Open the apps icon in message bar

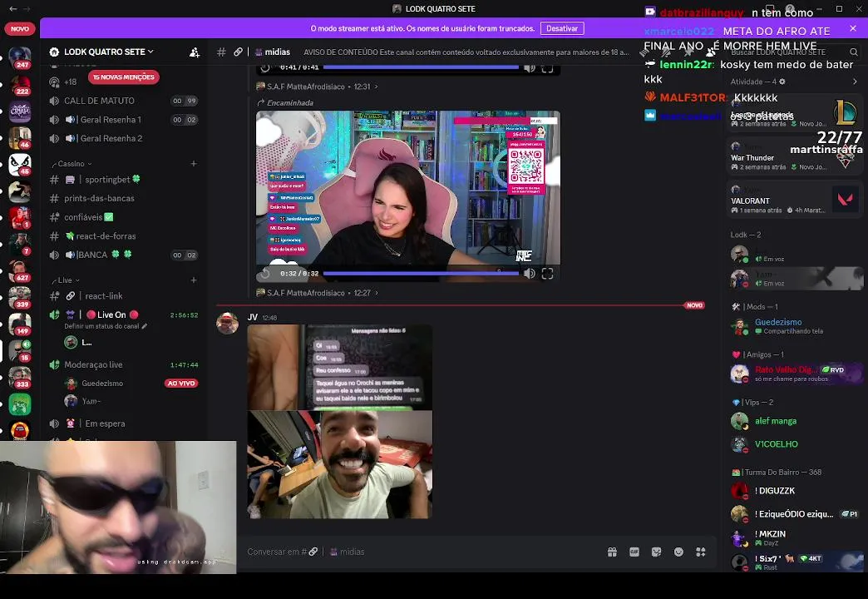coord(701,552)
